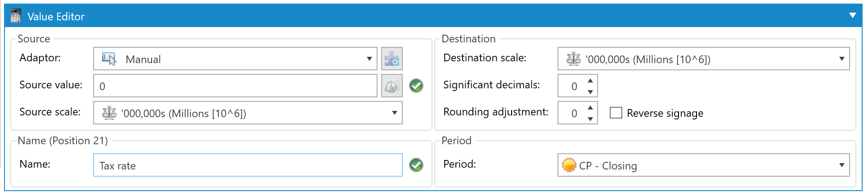Increase Significant decimals with up arrow
This screenshot has width=868, height=192.
590,80
